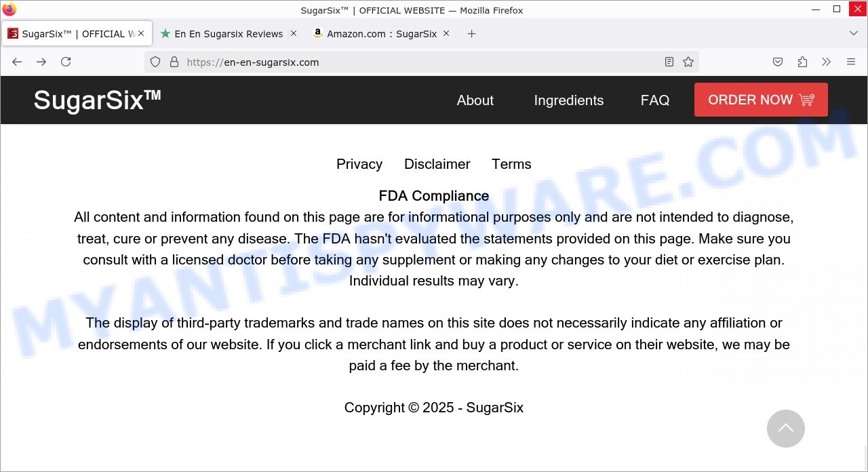Image resolution: width=868 pixels, height=472 pixels.
Task: Open the tracking protection shield
Action: (155, 62)
